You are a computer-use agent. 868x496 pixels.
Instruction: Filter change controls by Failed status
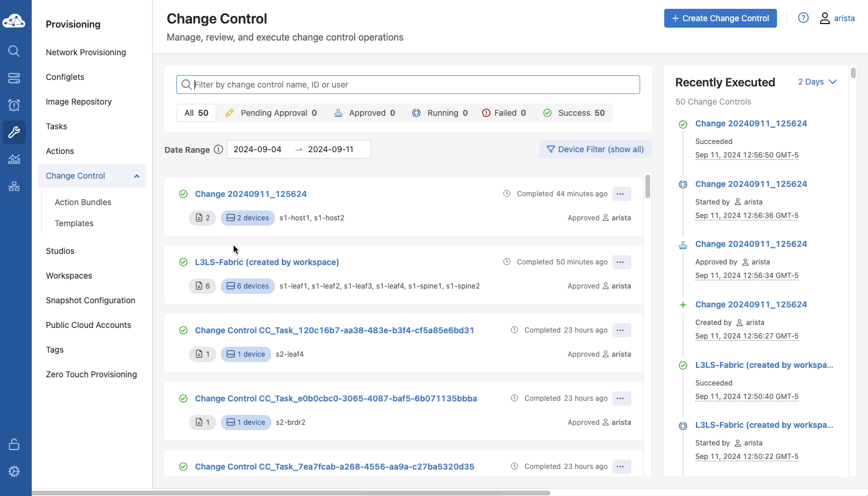[x=504, y=113]
